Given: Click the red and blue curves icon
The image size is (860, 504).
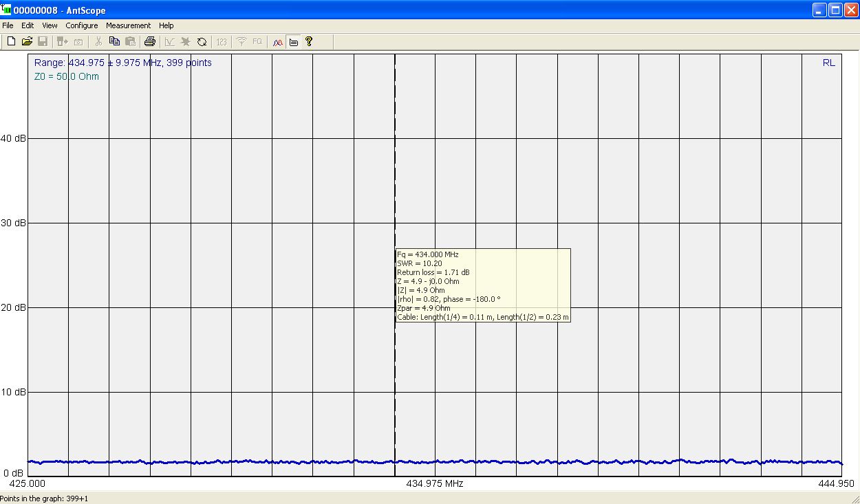Looking at the screenshot, I should tap(277, 42).
